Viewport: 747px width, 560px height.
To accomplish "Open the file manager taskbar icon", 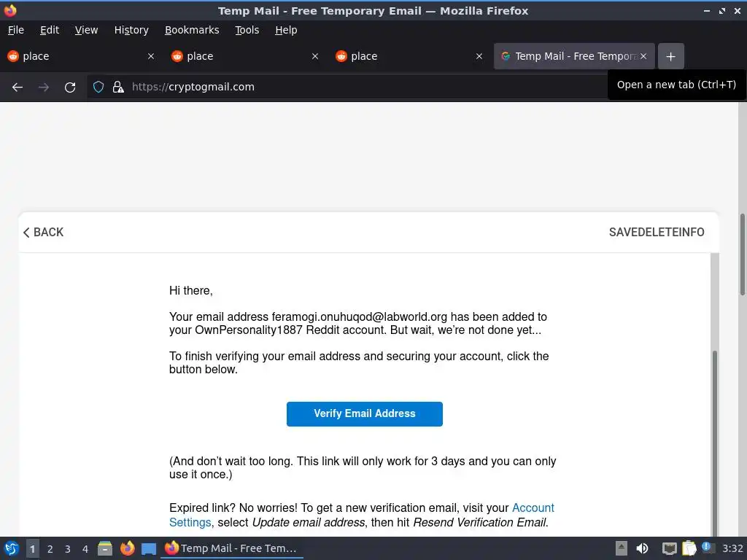I will (x=105, y=548).
